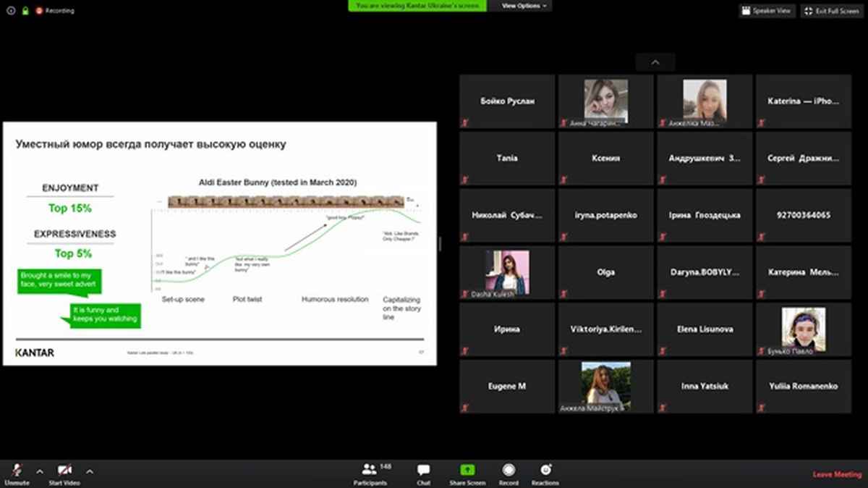The height and width of the screenshot is (488, 868).
Task: Open the Participants panel
Action: click(370, 471)
